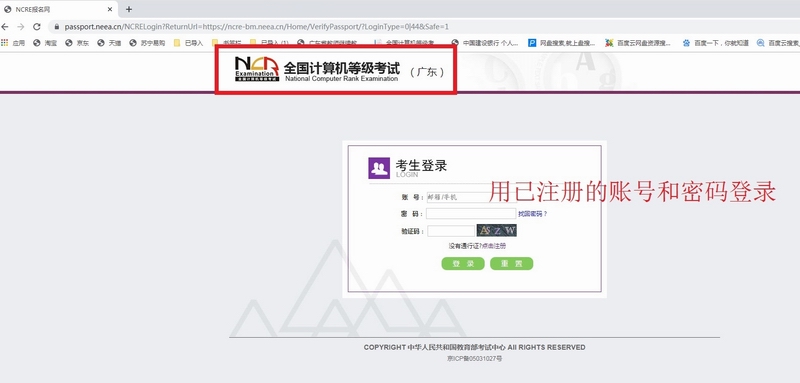Click the 验证码 captcha input field

451,231
